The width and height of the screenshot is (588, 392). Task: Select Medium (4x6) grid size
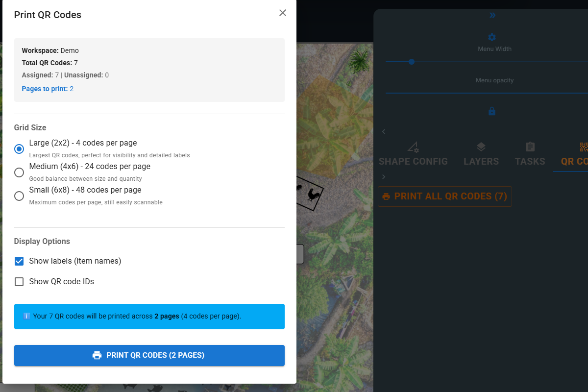tap(19, 172)
